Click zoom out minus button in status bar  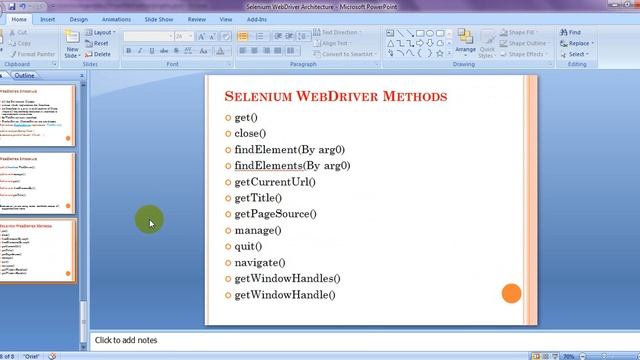pyautogui.click(x=583, y=356)
